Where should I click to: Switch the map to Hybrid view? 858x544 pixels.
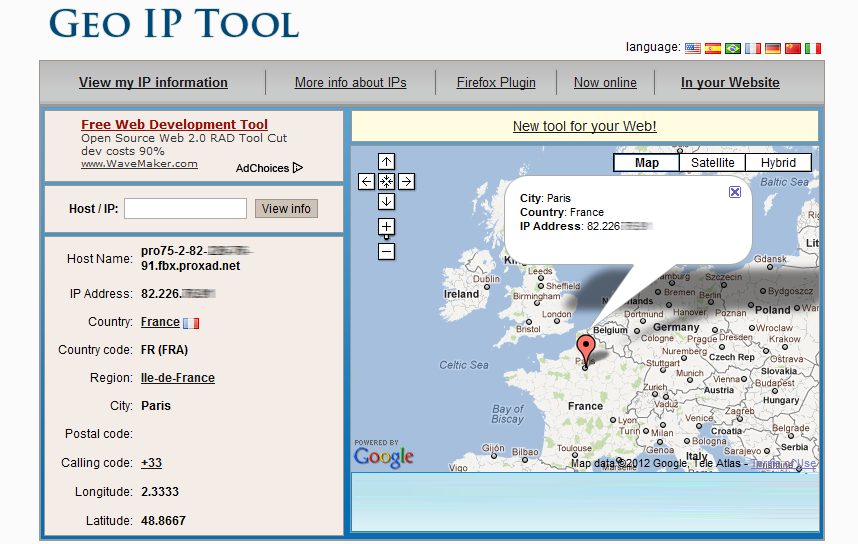(778, 163)
